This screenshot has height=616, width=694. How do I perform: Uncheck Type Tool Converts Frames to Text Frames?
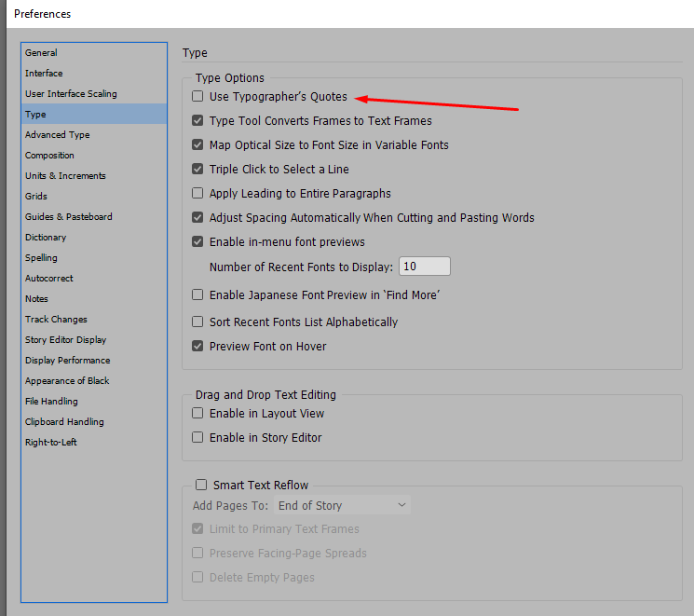click(x=197, y=121)
